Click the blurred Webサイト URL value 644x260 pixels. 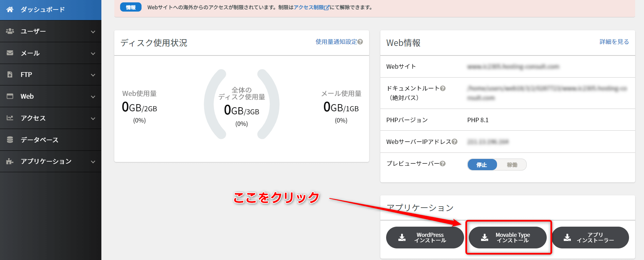[513, 66]
